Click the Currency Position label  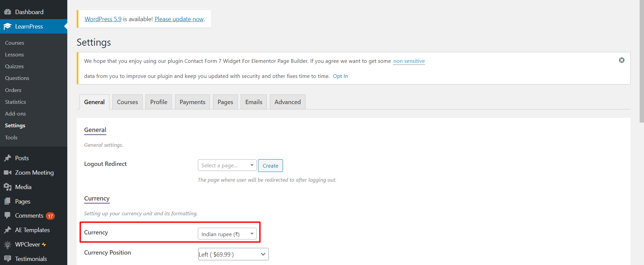coord(107,253)
